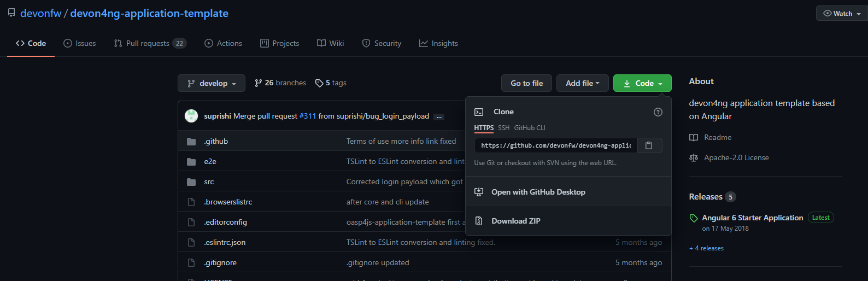Click the Apache-2.0 License scale icon
Image resolution: width=868 pixels, height=281 pixels.
tap(694, 158)
